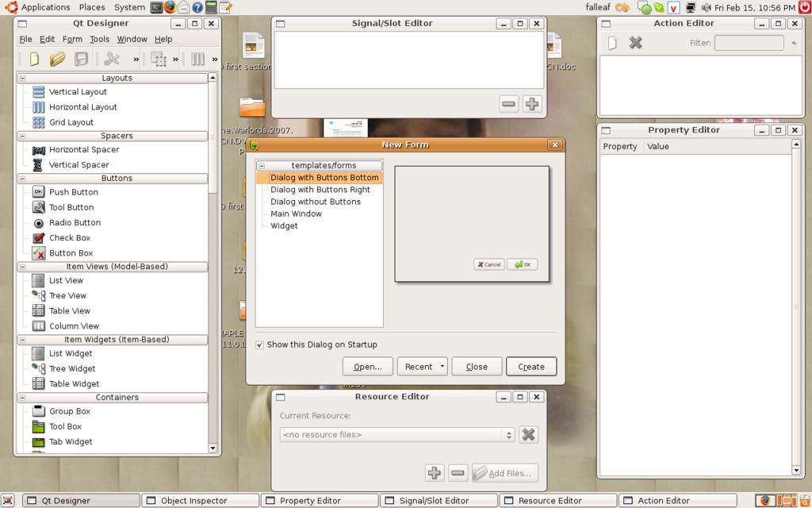
Task: Launch Firefox from the top panel
Action: 170,7
